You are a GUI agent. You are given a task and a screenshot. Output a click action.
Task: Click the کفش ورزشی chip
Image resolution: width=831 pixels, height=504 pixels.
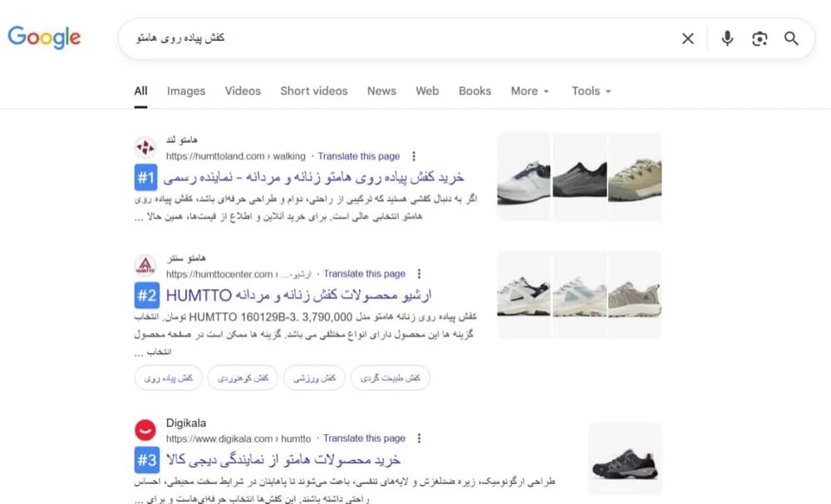pos(314,378)
